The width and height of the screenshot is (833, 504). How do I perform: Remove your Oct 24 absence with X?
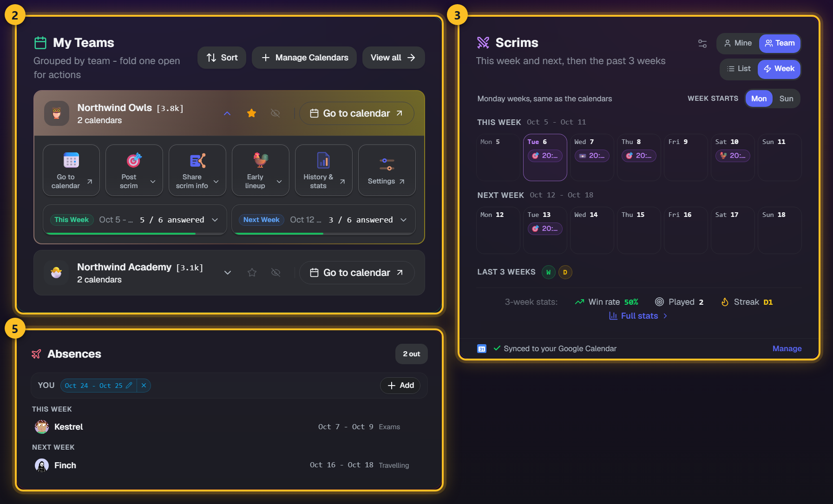(144, 386)
